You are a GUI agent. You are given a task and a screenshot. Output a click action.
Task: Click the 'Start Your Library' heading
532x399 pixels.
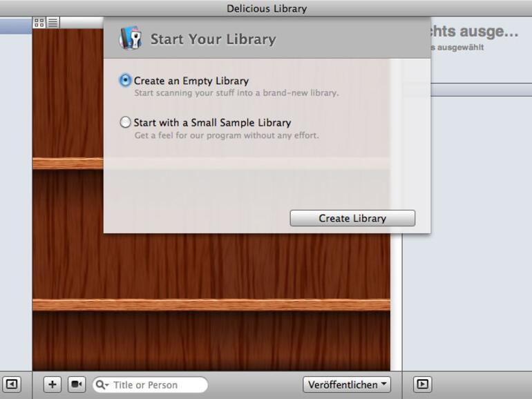[x=213, y=39]
